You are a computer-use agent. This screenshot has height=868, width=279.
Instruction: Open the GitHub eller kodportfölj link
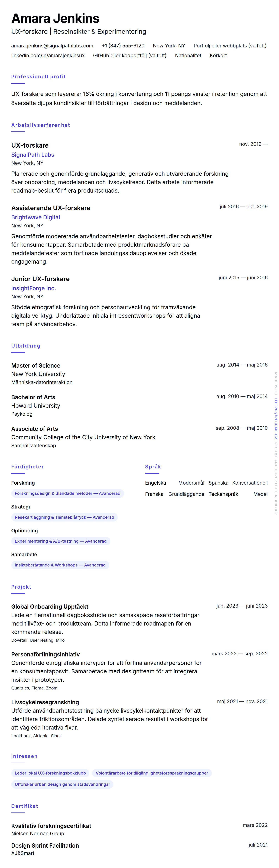click(130, 56)
